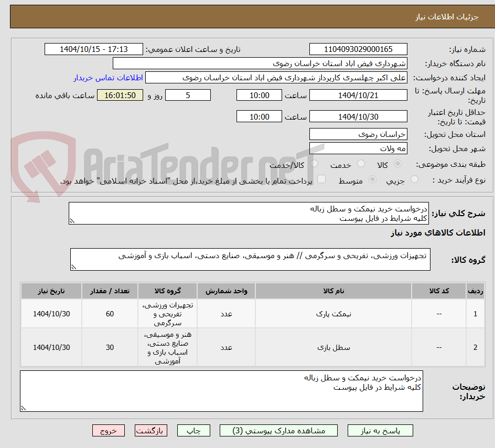Click quantity cell showing 60
This screenshot has width=495, height=448.
(x=110, y=314)
